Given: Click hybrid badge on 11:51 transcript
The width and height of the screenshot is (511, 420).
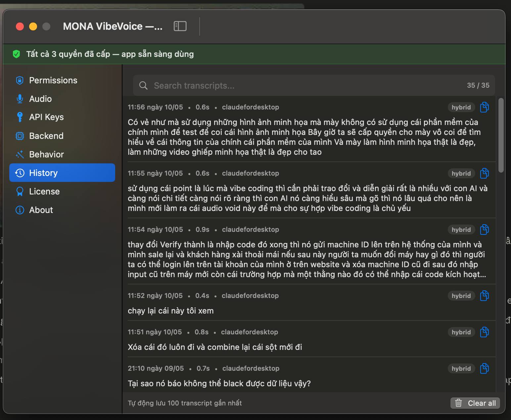Looking at the screenshot, I should (461, 332).
